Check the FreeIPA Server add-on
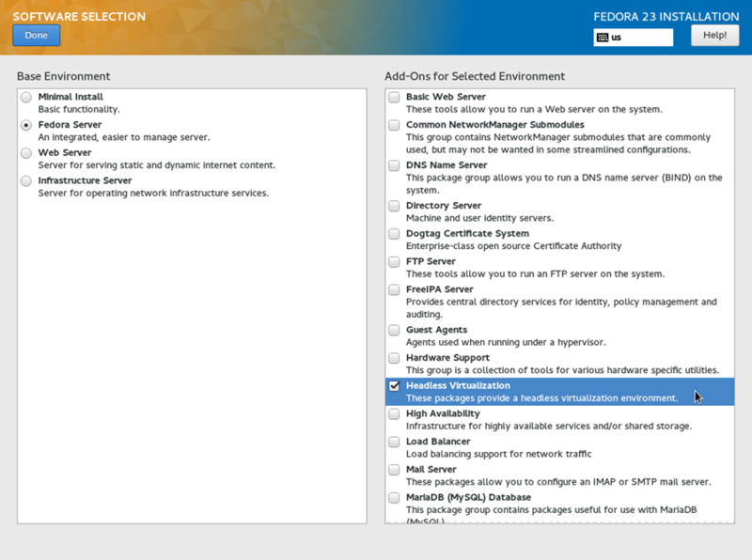 click(x=395, y=289)
